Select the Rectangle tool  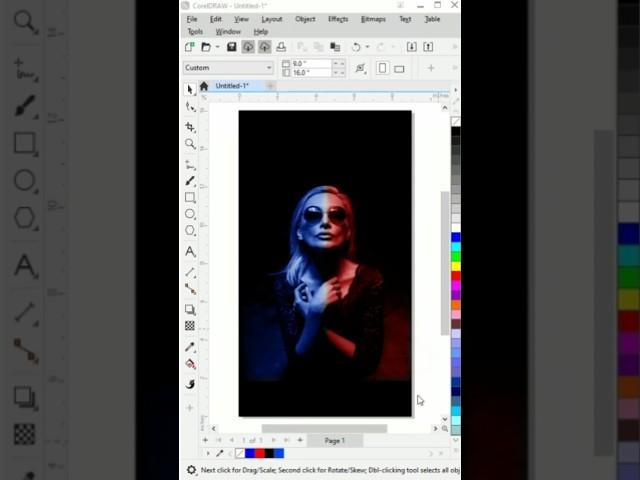tap(190, 198)
